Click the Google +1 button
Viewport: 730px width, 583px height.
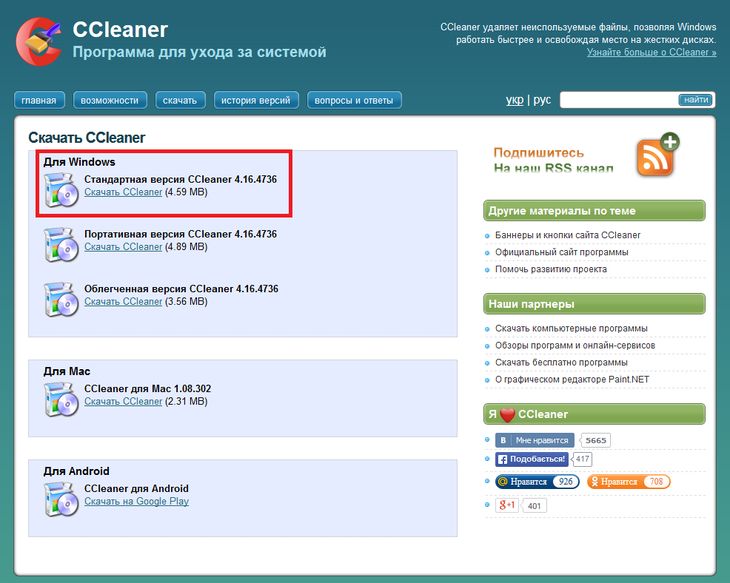coord(507,505)
